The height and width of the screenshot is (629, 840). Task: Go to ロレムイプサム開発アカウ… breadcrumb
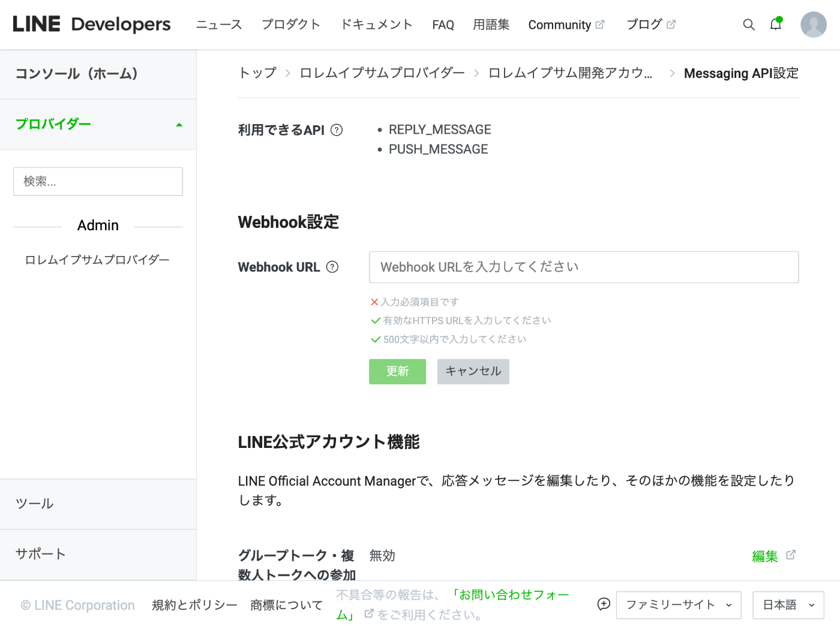pyautogui.click(x=570, y=73)
